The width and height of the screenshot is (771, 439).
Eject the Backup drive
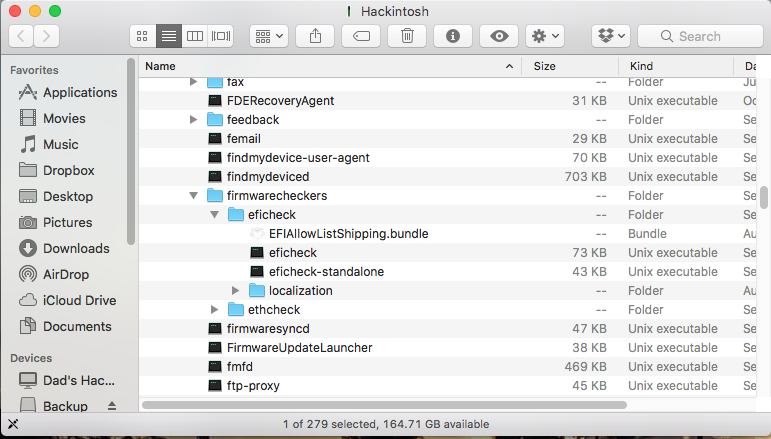point(112,406)
